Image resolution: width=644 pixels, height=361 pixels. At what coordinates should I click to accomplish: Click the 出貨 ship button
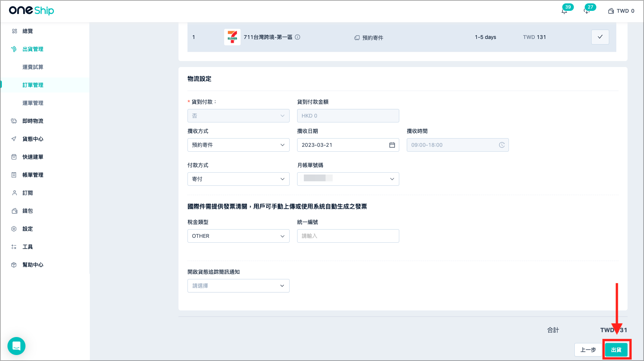coord(616,350)
